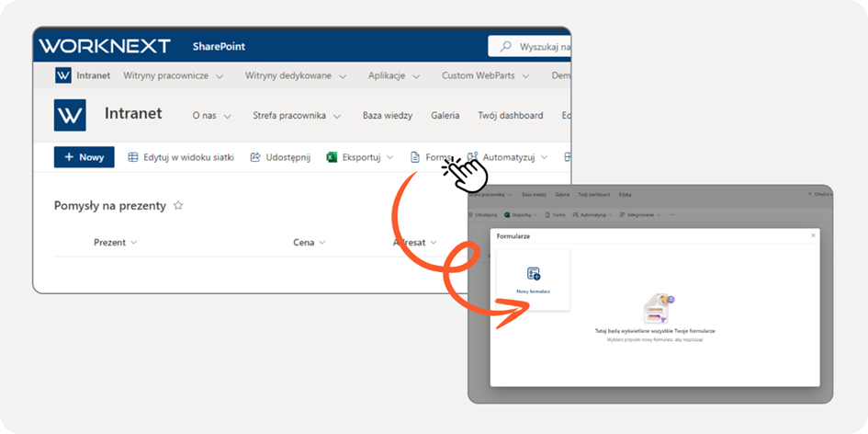Open Integrowanie dropdown in the dimmed toolbar
The width and height of the screenshot is (868, 434).
[x=659, y=214]
